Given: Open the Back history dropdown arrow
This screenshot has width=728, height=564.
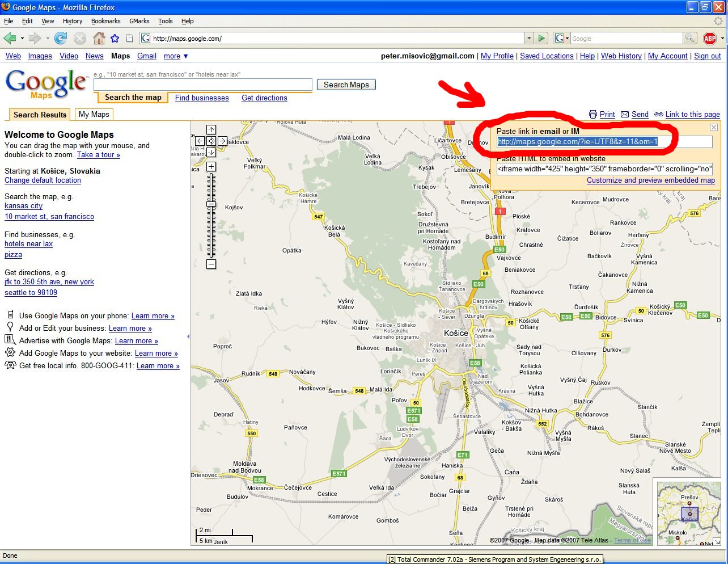Looking at the screenshot, I should coord(22,39).
